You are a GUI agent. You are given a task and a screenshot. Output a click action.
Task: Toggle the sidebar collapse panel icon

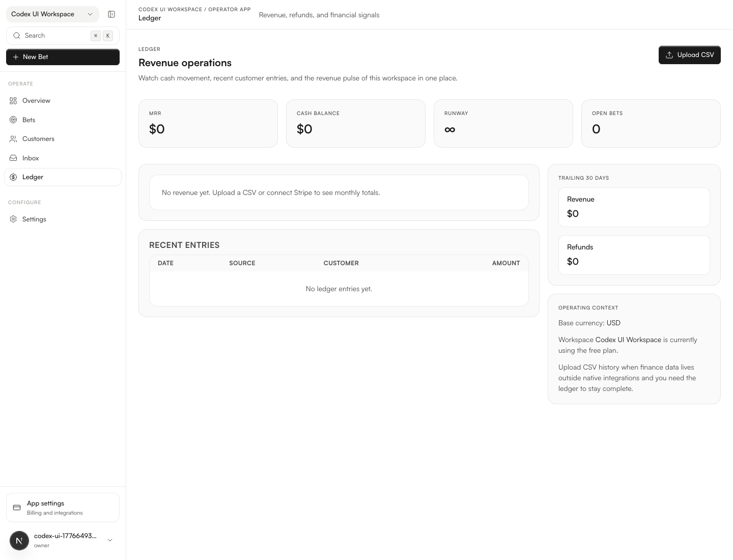111,14
